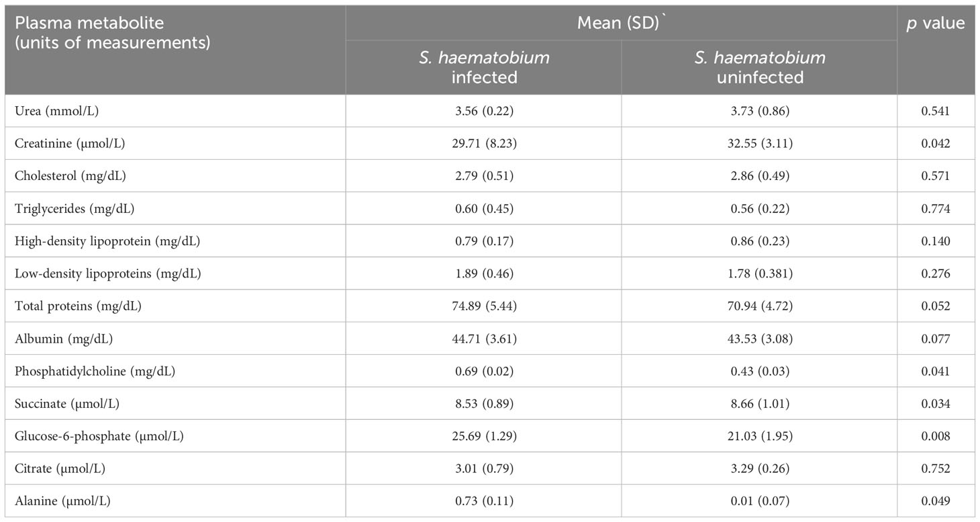Click the Plasma metabolite column header
The image size is (980, 522).
112,33
